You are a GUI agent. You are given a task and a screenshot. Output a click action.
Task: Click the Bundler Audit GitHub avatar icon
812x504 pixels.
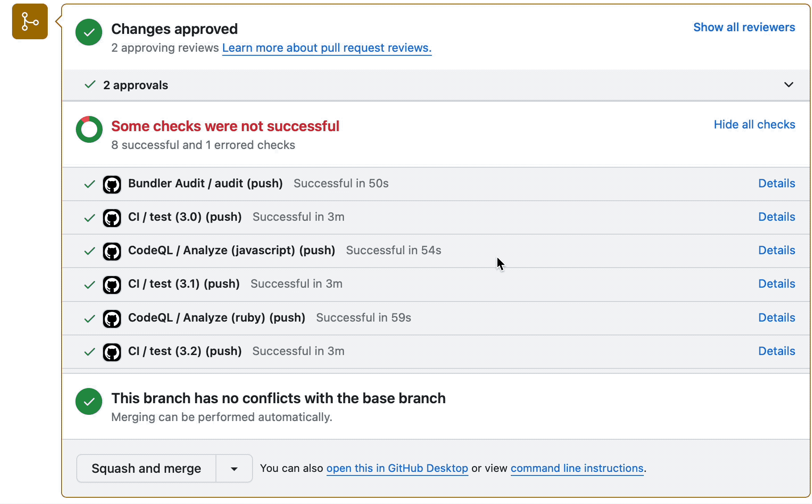112,184
